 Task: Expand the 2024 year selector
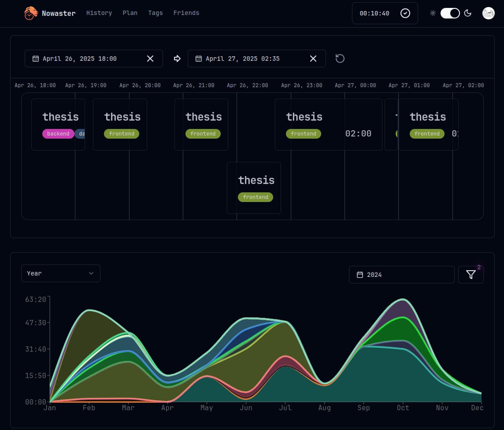click(401, 275)
